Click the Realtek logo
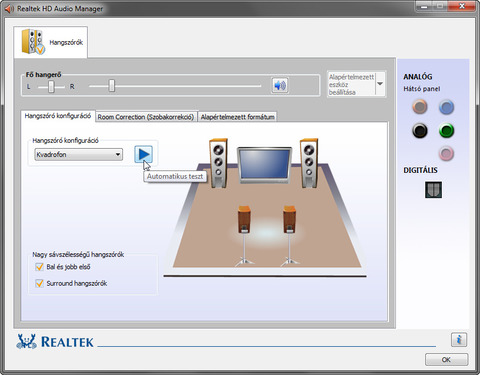 (55, 341)
